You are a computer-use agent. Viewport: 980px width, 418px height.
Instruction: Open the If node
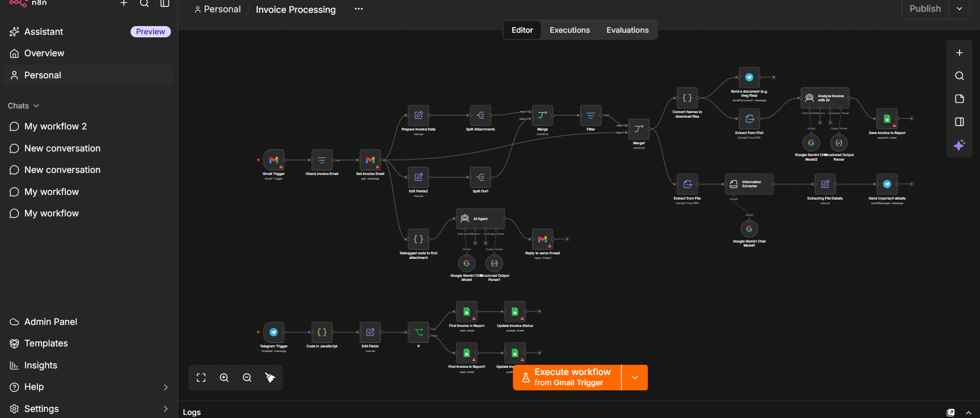point(419,332)
